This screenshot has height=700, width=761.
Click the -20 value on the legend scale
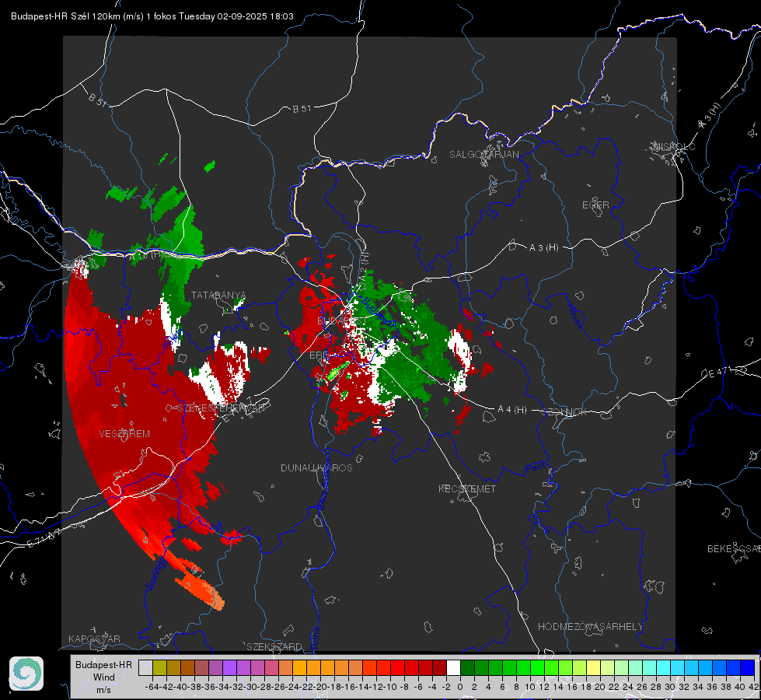[320, 687]
